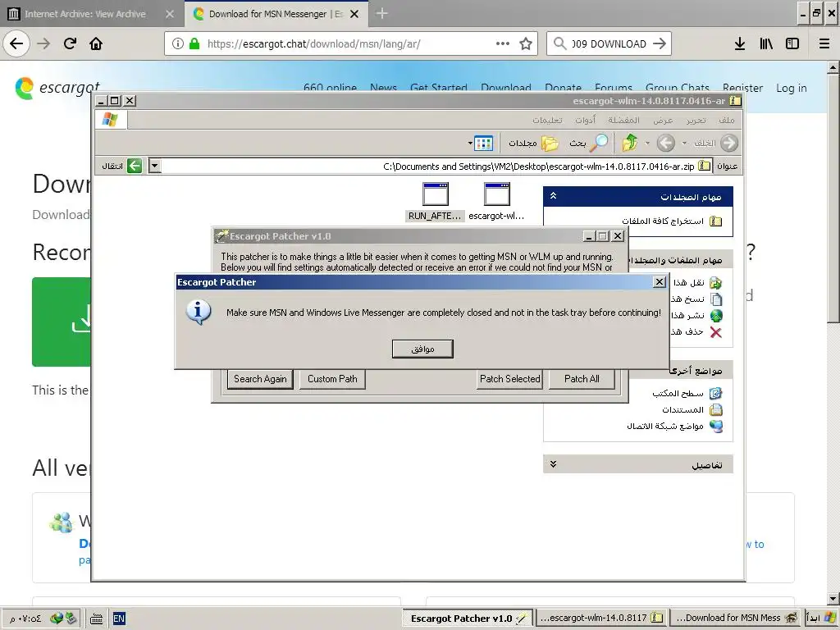Open the بحث search tool in Explorer
The image size is (840, 630).
(x=589, y=143)
